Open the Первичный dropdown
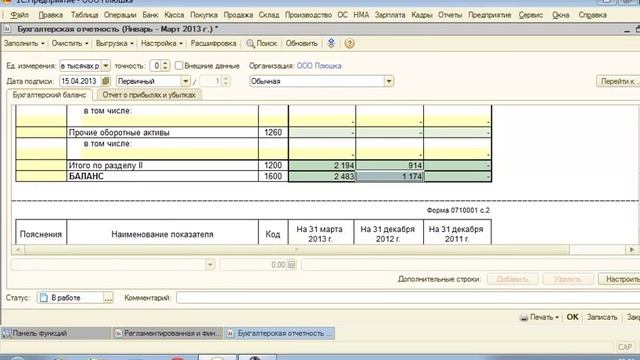Image resolution: width=640 pixels, height=360 pixels. [x=185, y=81]
